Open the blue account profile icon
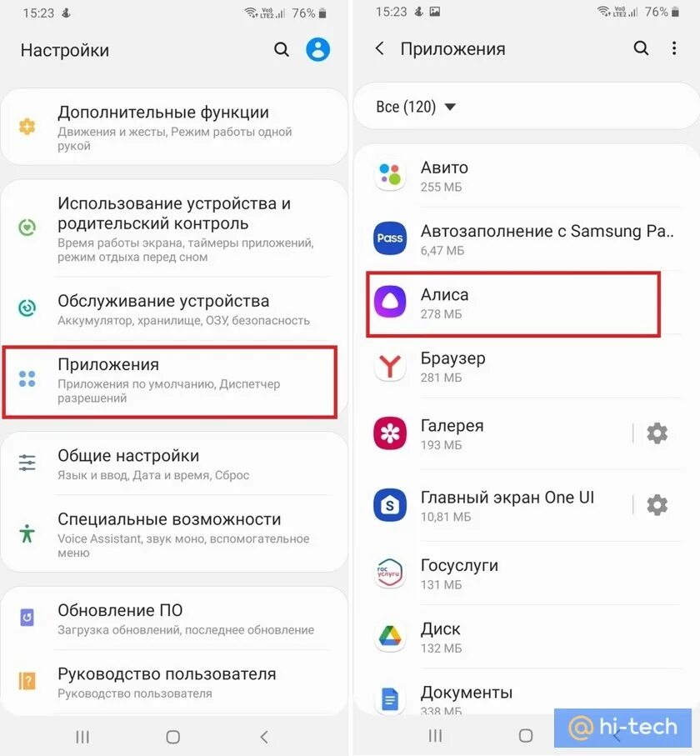 click(318, 49)
